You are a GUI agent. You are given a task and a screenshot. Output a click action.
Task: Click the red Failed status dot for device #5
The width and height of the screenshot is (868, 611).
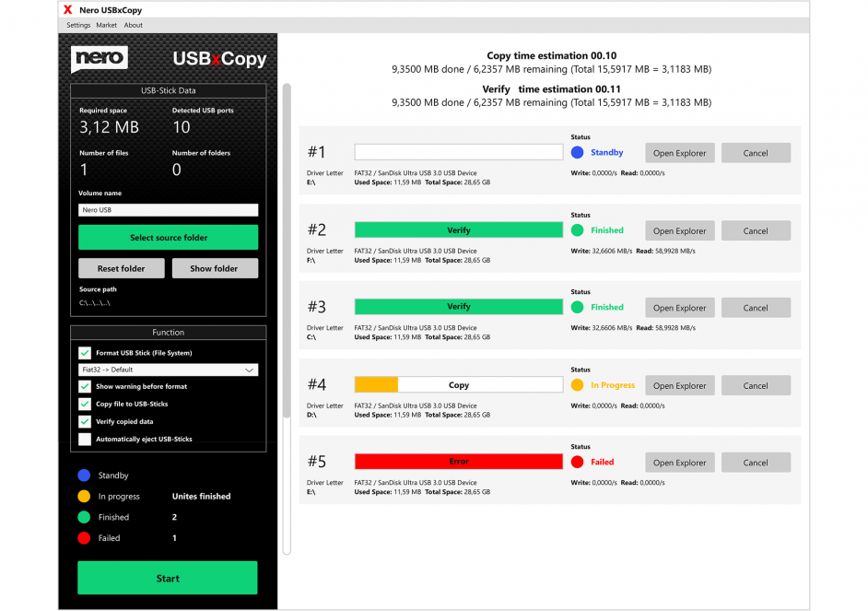(577, 463)
